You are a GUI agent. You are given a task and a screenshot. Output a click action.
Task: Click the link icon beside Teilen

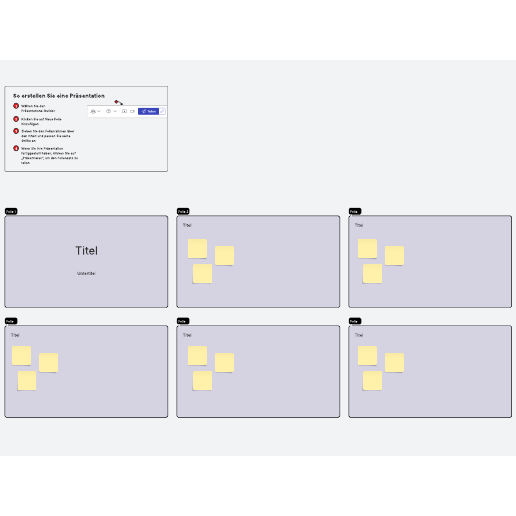coord(162,111)
